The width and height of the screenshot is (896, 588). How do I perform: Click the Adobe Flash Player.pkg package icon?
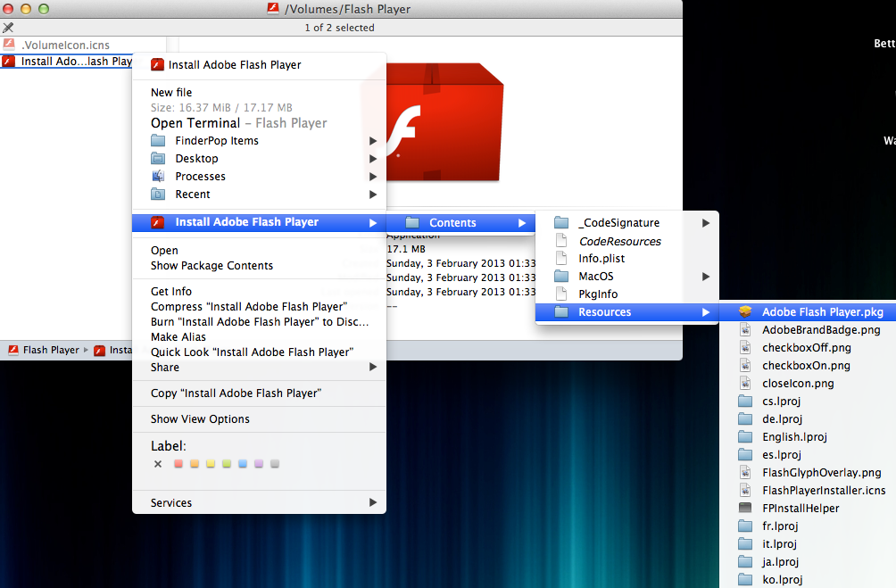[x=745, y=311]
